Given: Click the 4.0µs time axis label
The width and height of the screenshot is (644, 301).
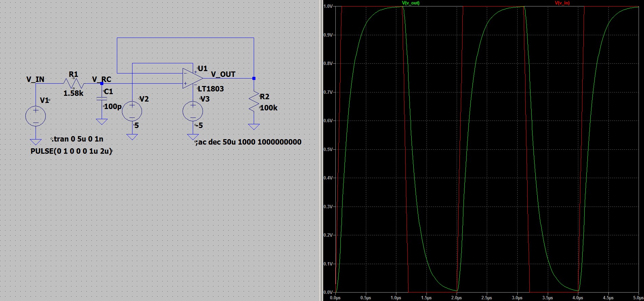Looking at the screenshot, I should (578, 298).
